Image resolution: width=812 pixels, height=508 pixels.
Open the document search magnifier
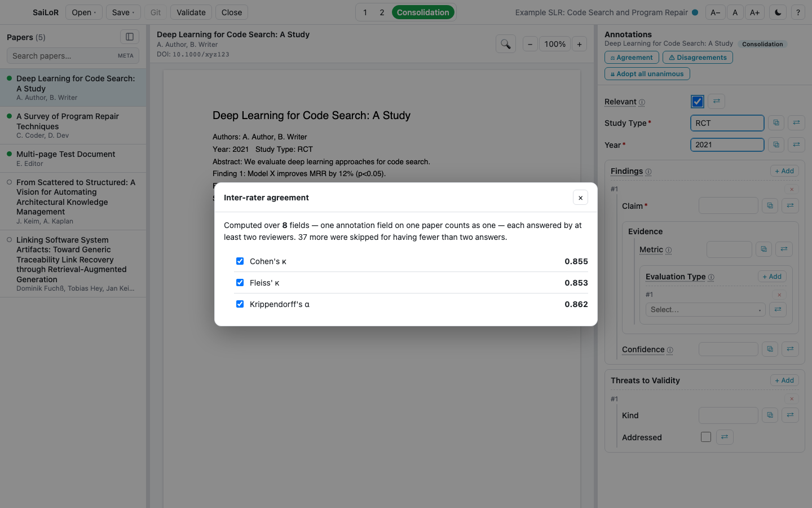[x=506, y=44]
